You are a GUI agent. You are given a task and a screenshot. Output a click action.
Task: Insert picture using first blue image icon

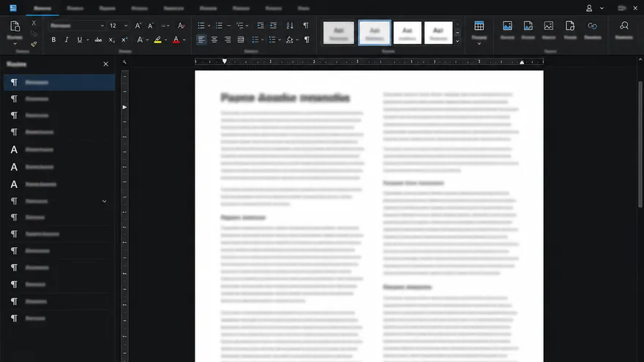click(507, 26)
